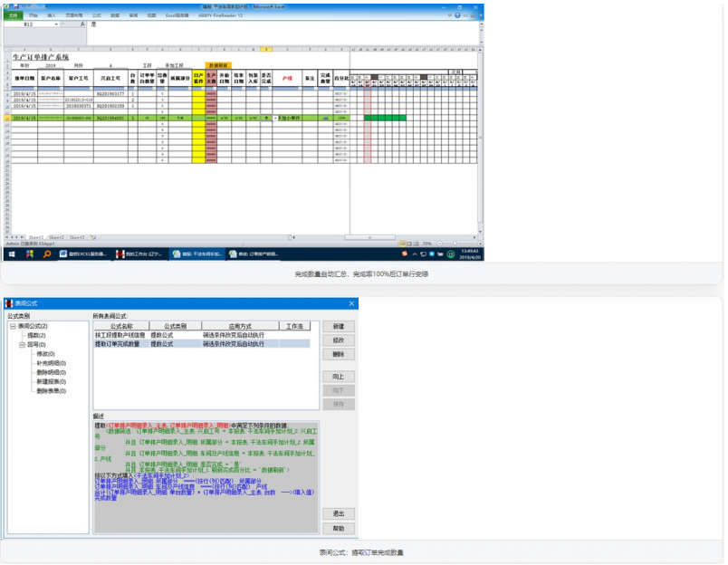Collapse the 回写(0) tree node

(22, 345)
